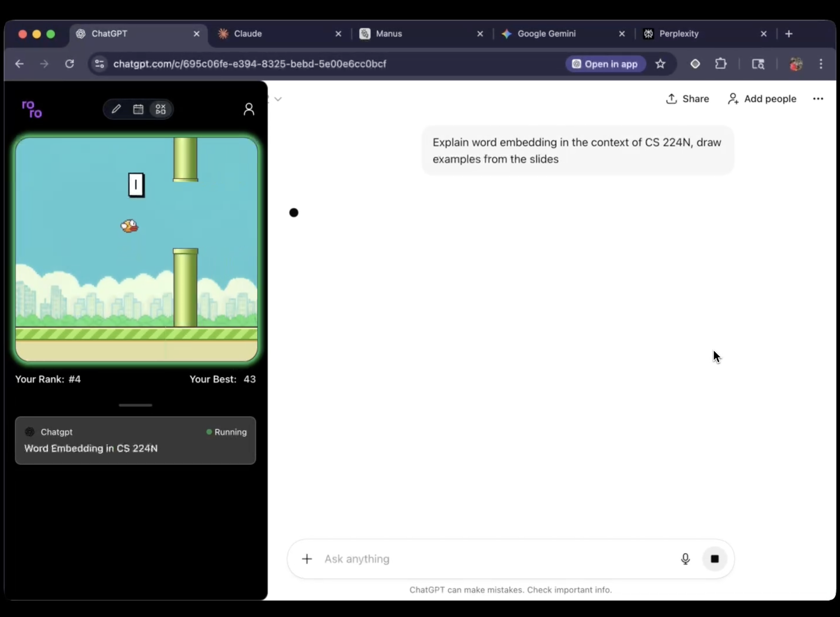Click the plus attach button in composer

(307, 559)
